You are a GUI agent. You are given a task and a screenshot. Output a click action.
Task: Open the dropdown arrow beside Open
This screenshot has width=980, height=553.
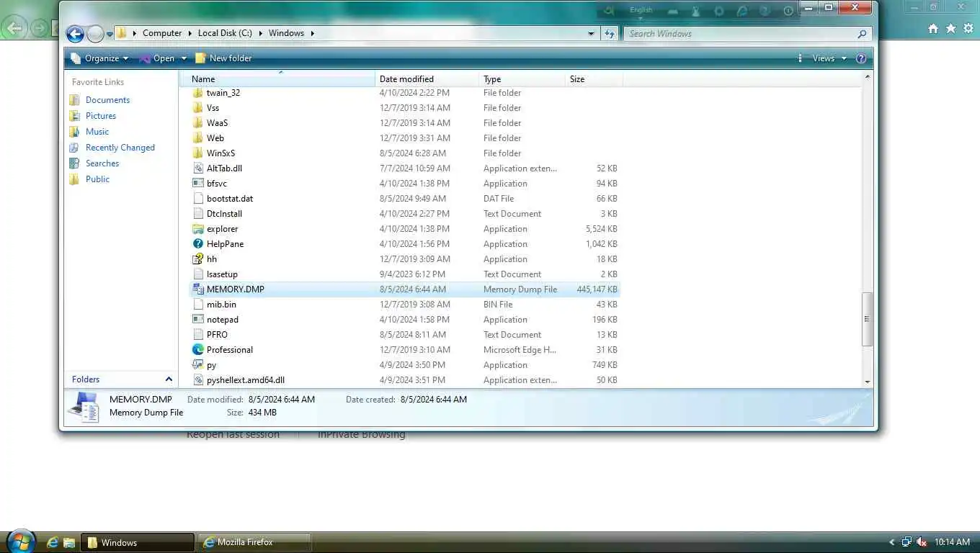click(x=184, y=58)
